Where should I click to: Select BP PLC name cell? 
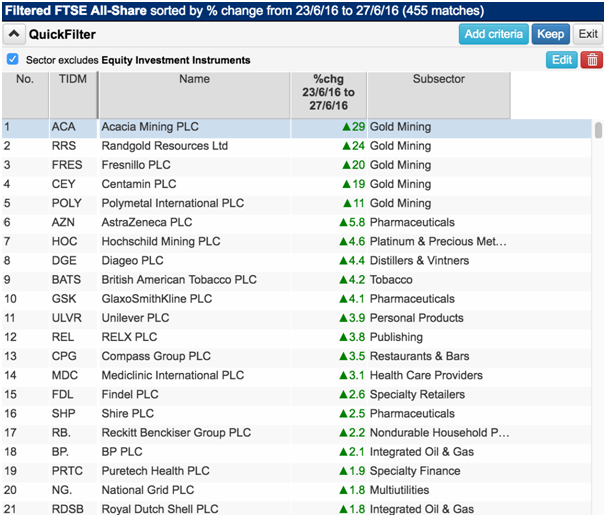[122, 452]
